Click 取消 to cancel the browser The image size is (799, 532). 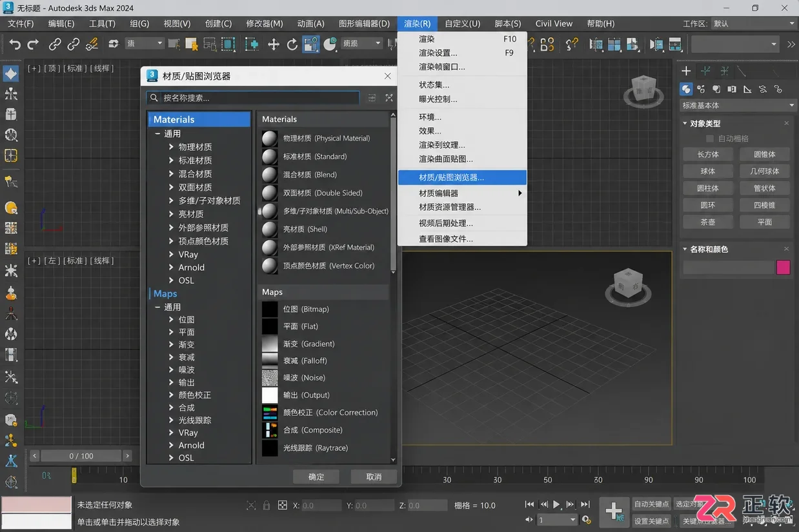point(374,477)
